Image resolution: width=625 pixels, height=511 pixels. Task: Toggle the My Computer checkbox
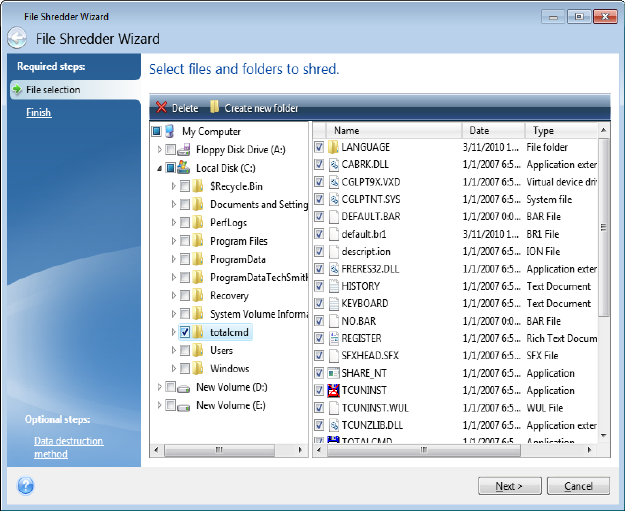(157, 131)
